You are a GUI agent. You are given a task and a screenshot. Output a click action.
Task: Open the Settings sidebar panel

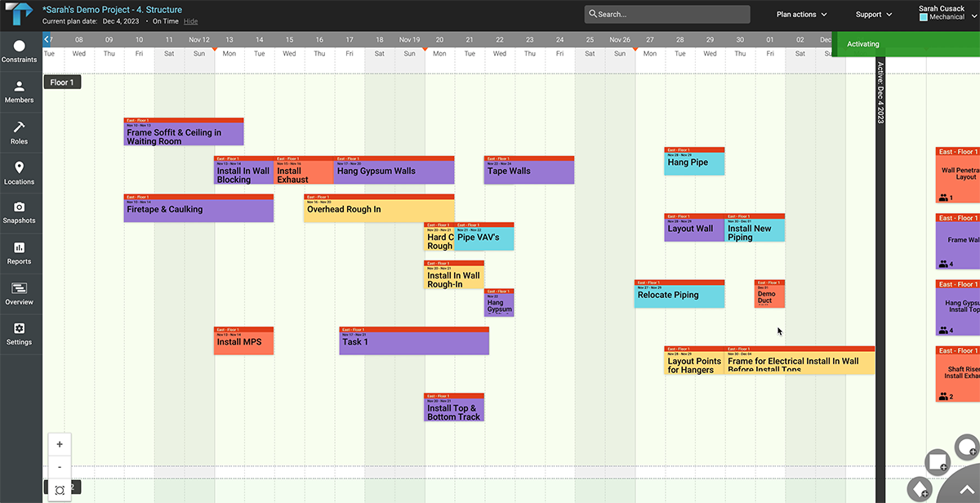coord(20,334)
